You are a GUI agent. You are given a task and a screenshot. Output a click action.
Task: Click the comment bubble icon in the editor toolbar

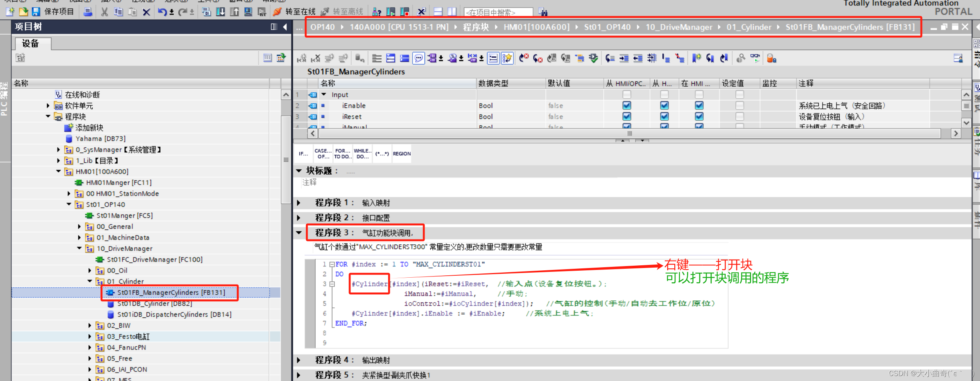(418, 58)
